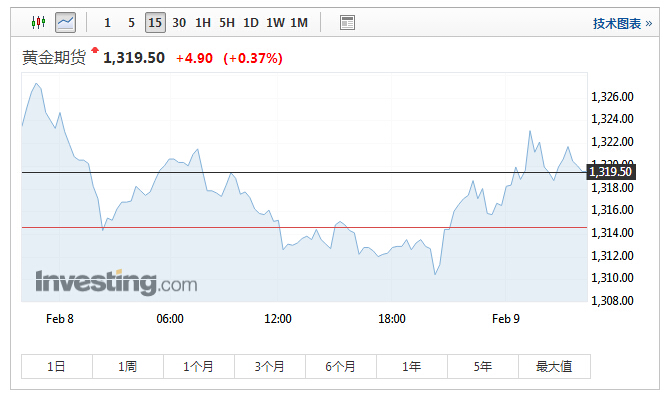667x399 pixels.
Task: Select the 1 minute interval
Action: 107,23
